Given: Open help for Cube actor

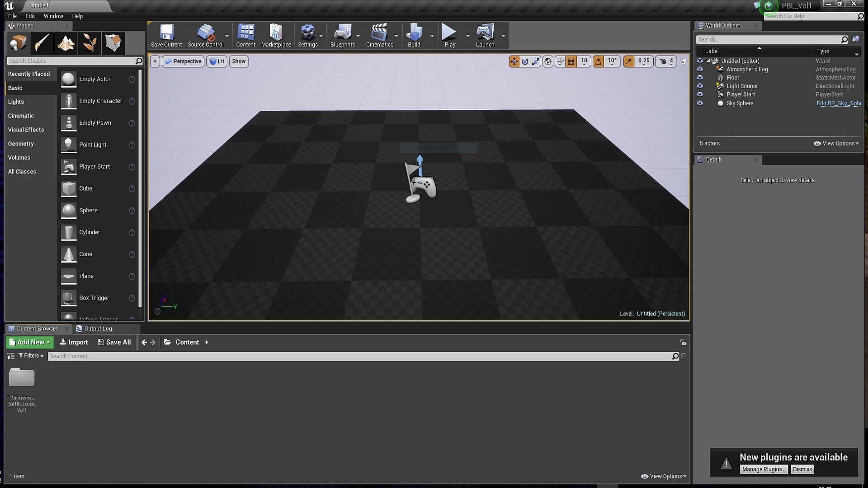Looking at the screenshot, I should pos(132,189).
